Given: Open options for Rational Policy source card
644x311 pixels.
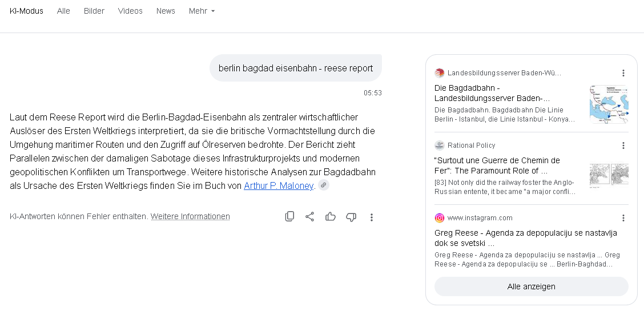Looking at the screenshot, I should point(623,146).
